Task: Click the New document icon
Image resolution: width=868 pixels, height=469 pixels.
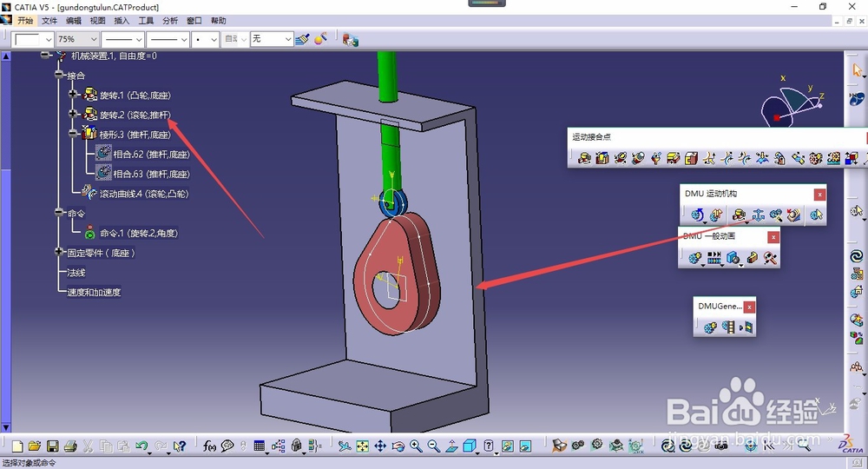Action: 17,446
